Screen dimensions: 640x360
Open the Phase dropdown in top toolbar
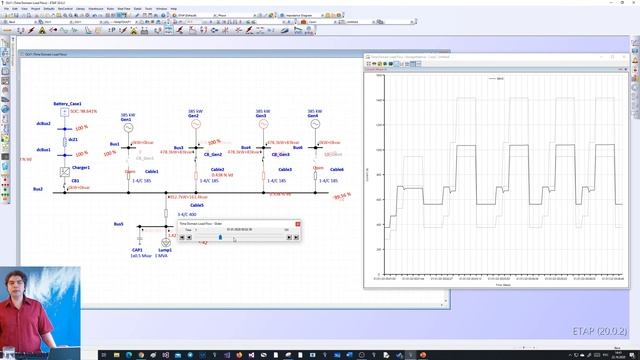click(236, 16)
